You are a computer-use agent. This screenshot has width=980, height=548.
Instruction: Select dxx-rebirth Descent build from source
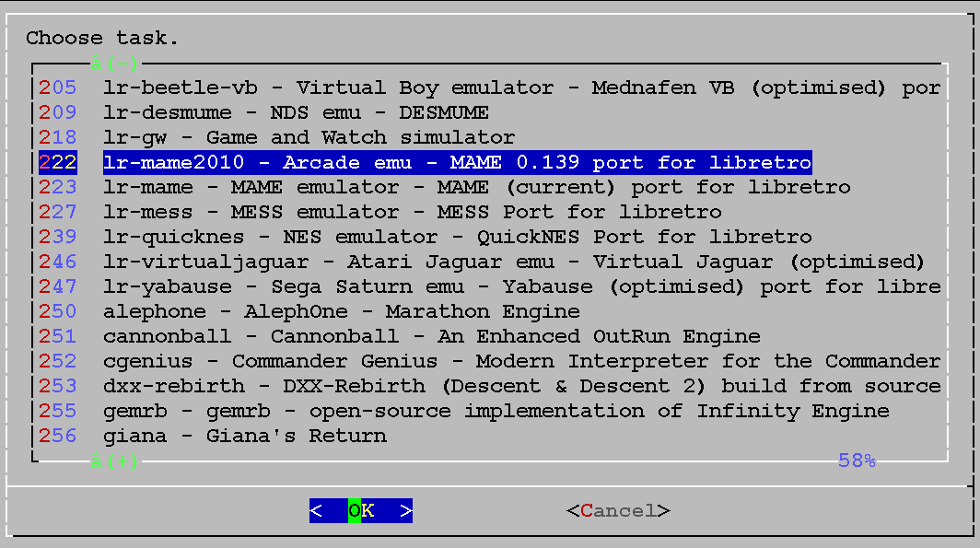pyautogui.click(x=488, y=387)
